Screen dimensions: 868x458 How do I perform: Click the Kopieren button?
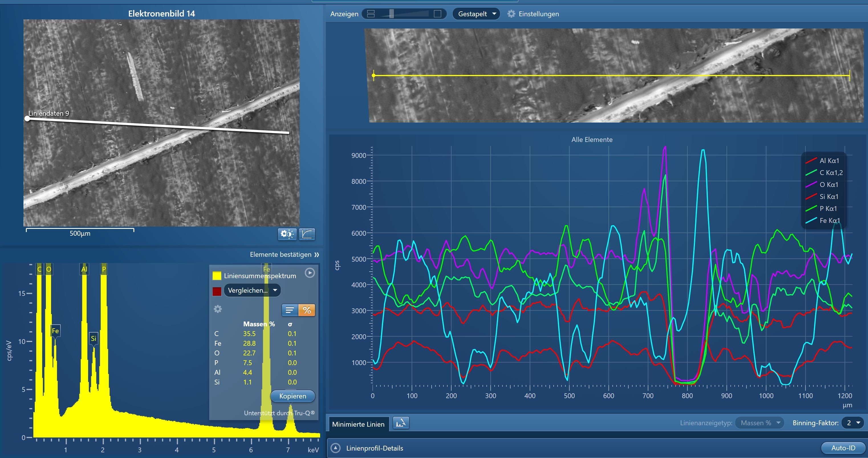point(292,396)
